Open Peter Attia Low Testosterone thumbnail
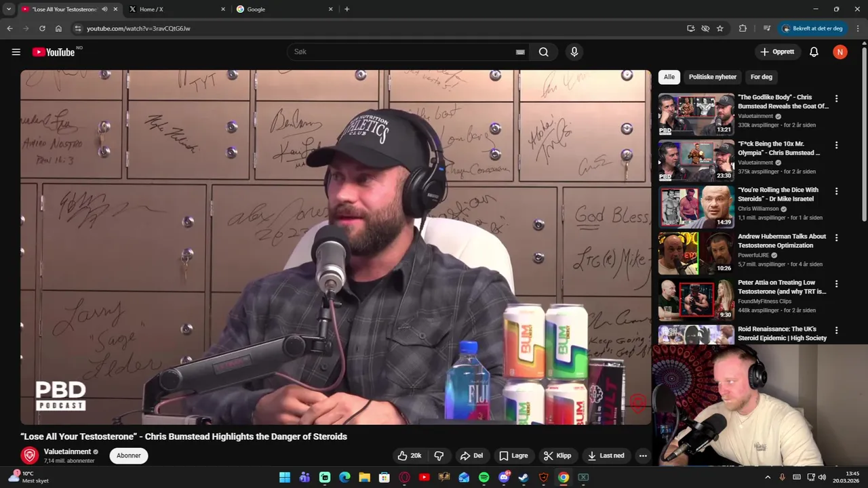The width and height of the screenshot is (868, 488). pyautogui.click(x=696, y=300)
